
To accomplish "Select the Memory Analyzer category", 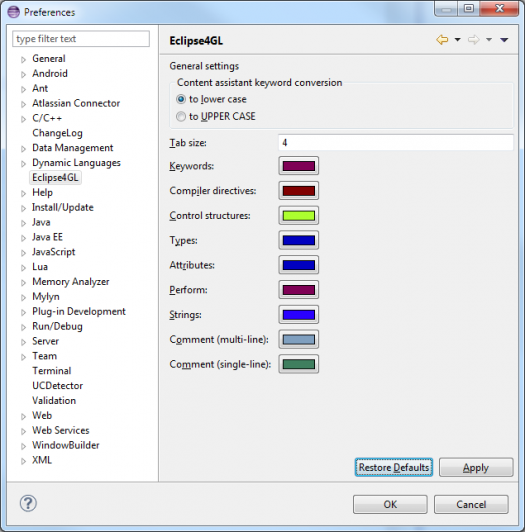I will 71,282.
